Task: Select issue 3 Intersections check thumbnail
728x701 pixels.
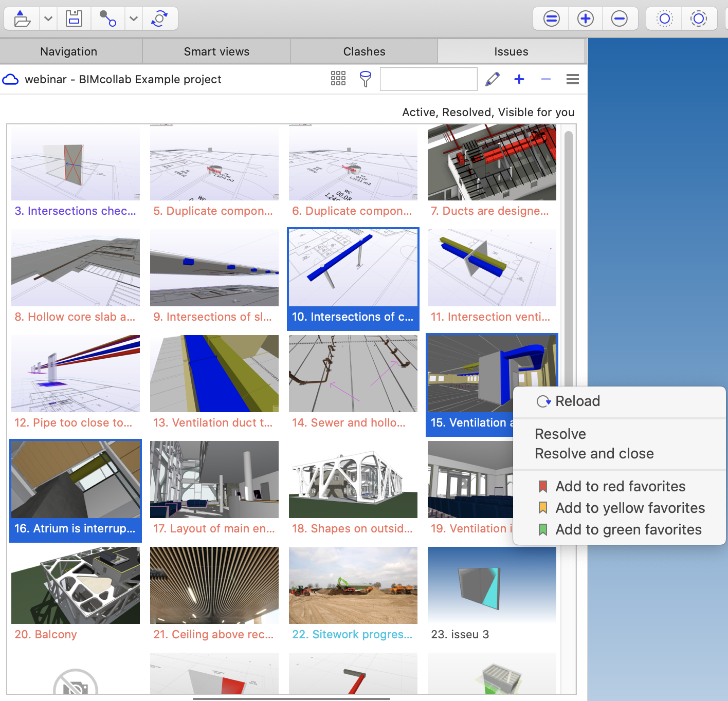Action: 76,162
